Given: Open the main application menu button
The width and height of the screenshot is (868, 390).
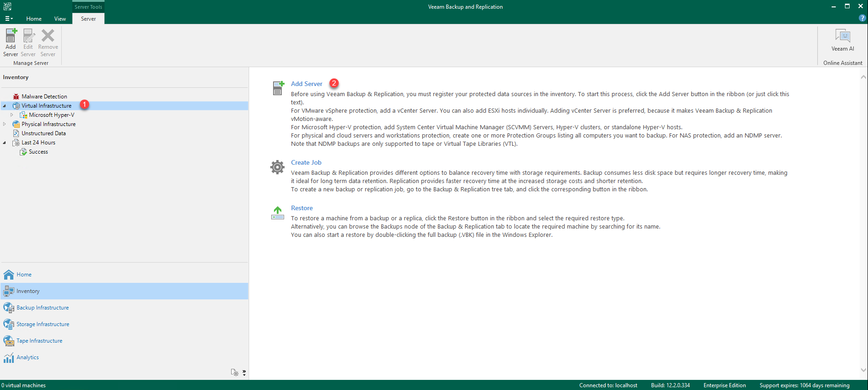Looking at the screenshot, I should coord(9,19).
